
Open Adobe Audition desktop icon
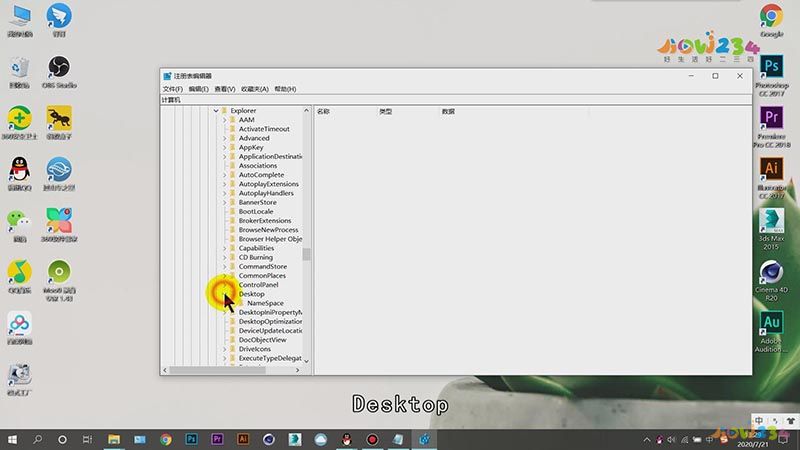(x=771, y=332)
